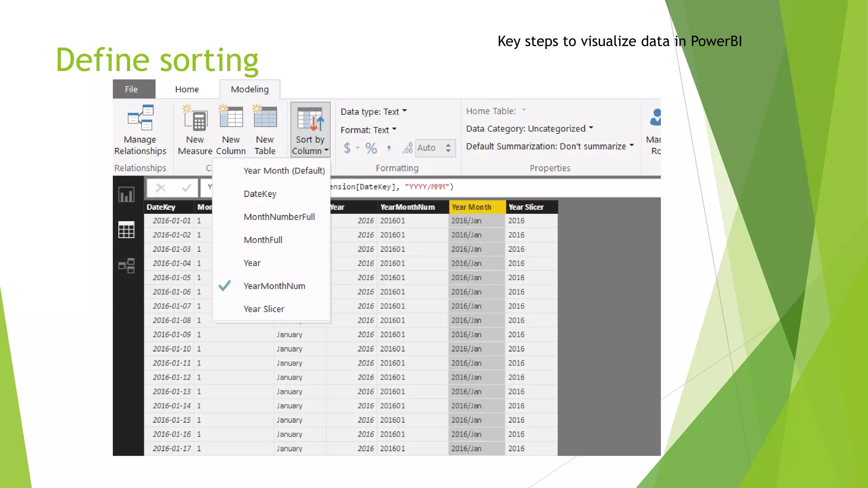Commit formula with checkmark icon
The width and height of the screenshot is (868, 488).
pyautogui.click(x=186, y=188)
